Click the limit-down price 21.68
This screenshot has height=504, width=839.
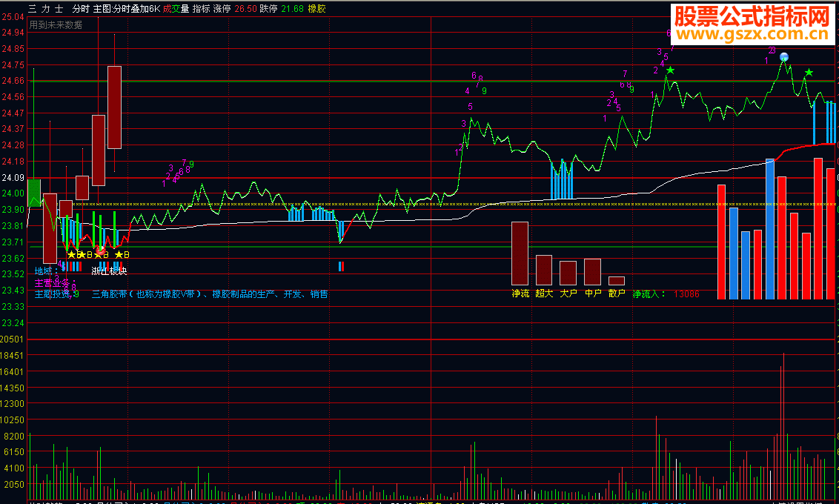(292, 9)
